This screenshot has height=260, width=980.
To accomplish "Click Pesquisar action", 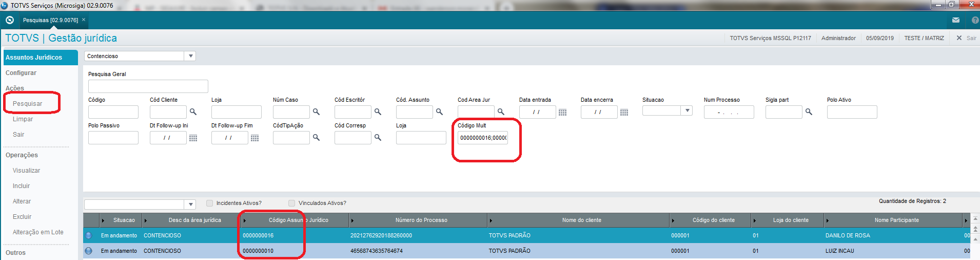I will tap(28, 104).
